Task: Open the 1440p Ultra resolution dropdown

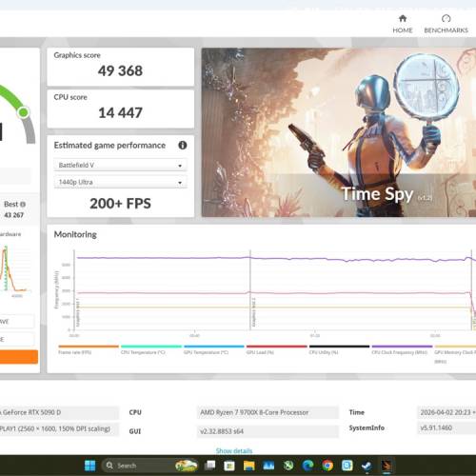Action: click(120, 182)
